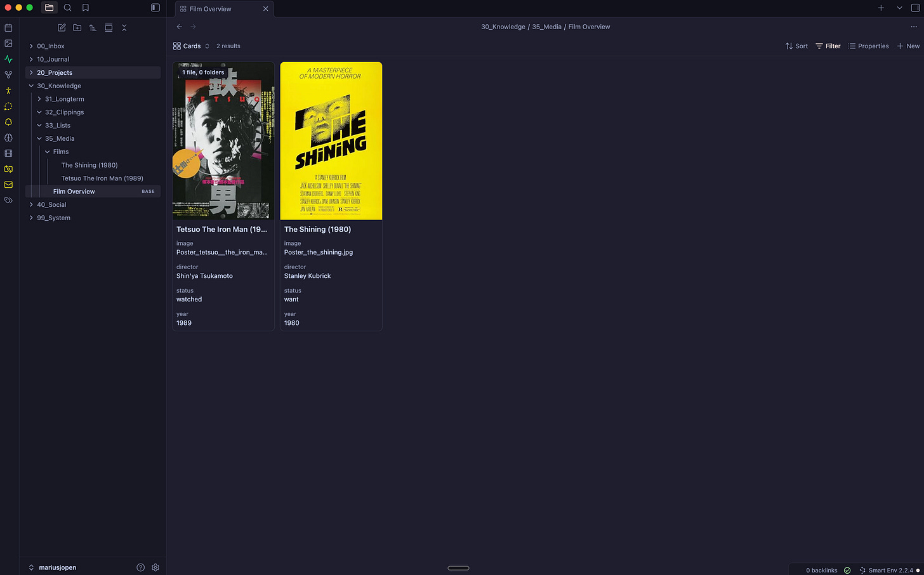Toggle the left sidebar panel
This screenshot has height=575, width=924.
[155, 8]
